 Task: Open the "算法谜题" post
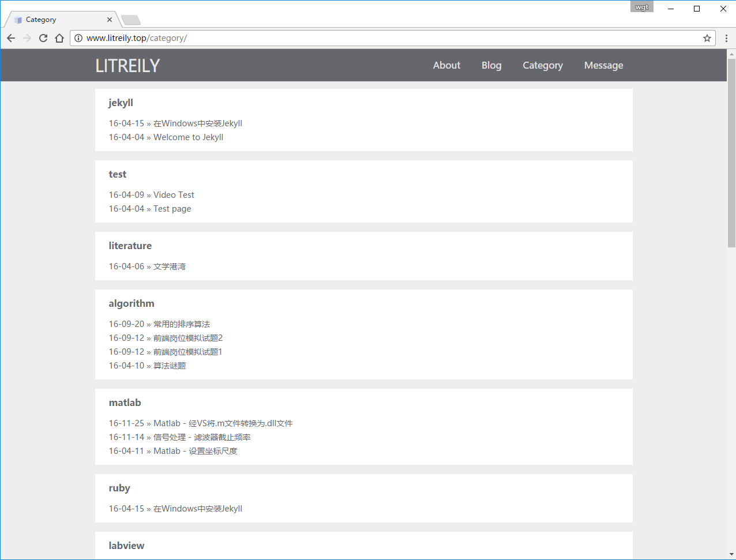pos(170,366)
